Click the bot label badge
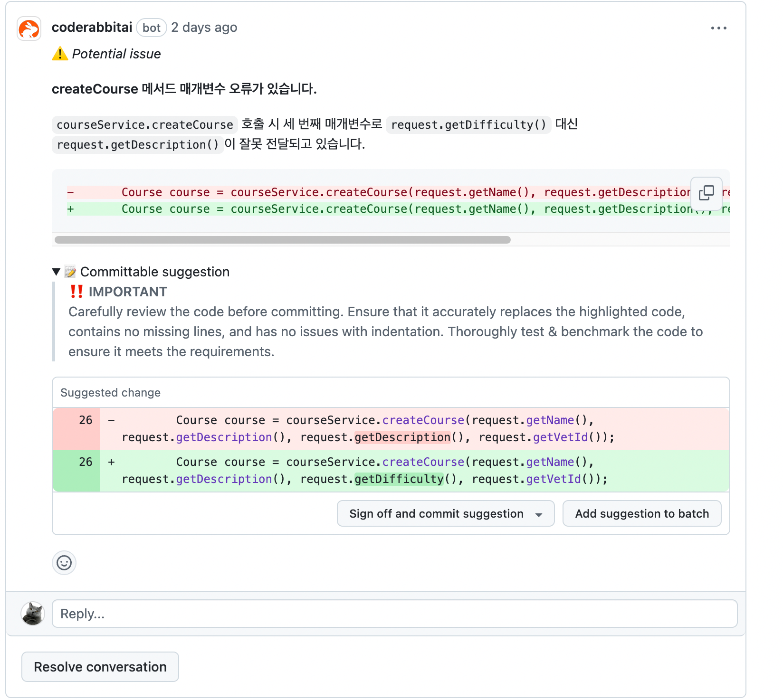This screenshot has height=700, width=783. coord(151,28)
